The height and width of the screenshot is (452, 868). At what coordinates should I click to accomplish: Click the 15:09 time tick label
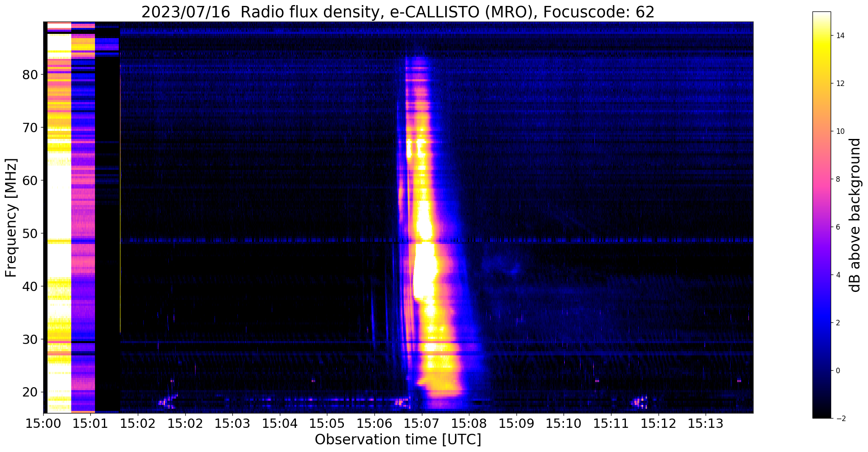pos(516,424)
